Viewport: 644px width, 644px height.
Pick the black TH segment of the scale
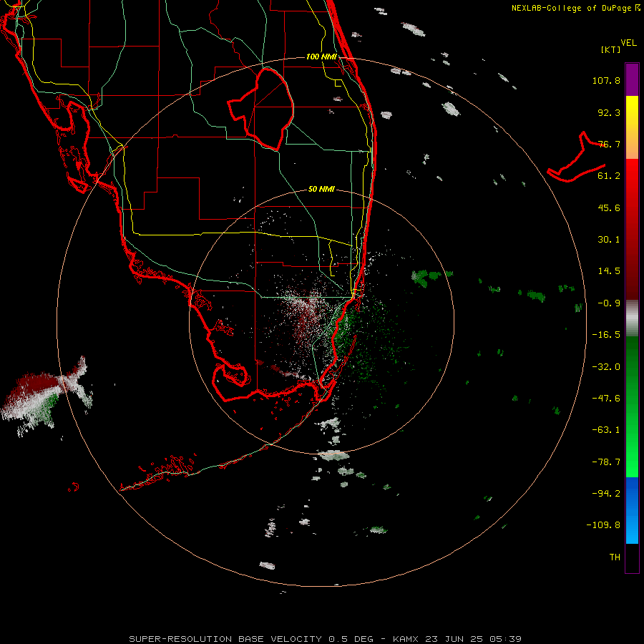pyautogui.click(x=632, y=558)
